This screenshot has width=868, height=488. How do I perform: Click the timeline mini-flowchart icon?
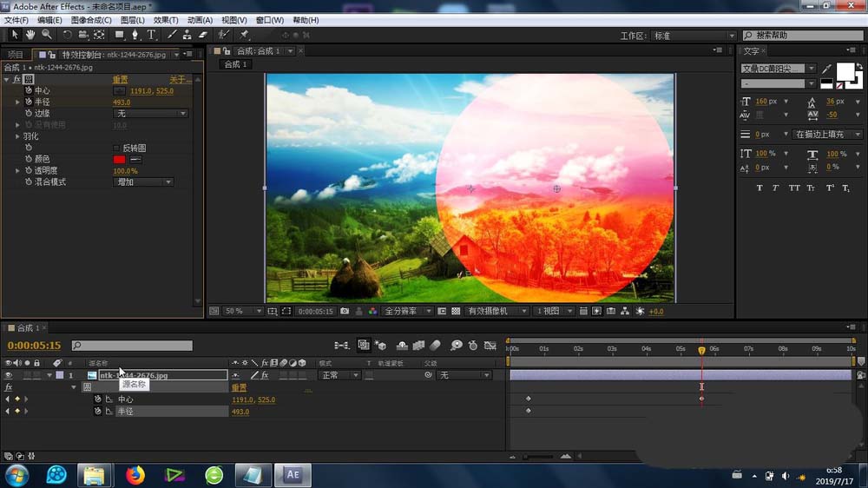pos(341,346)
